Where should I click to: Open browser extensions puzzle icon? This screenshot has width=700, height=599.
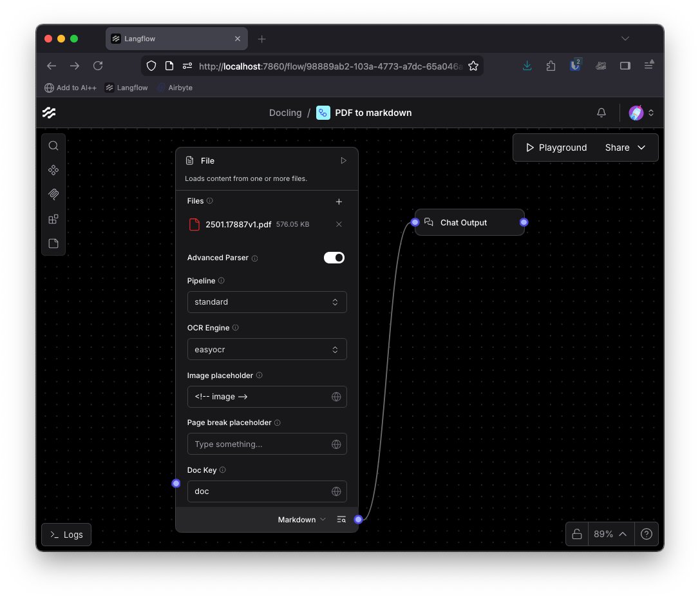(551, 66)
